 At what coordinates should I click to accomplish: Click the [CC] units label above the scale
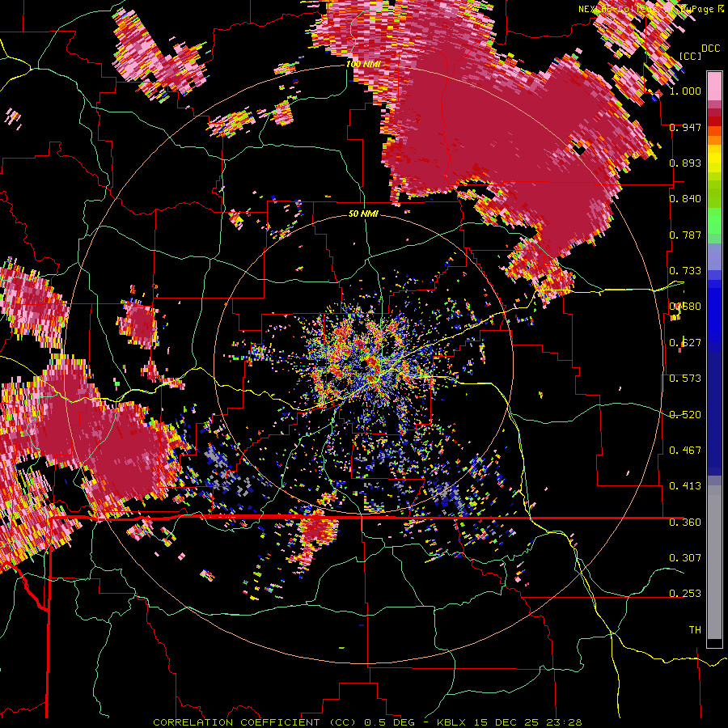pyautogui.click(x=690, y=56)
